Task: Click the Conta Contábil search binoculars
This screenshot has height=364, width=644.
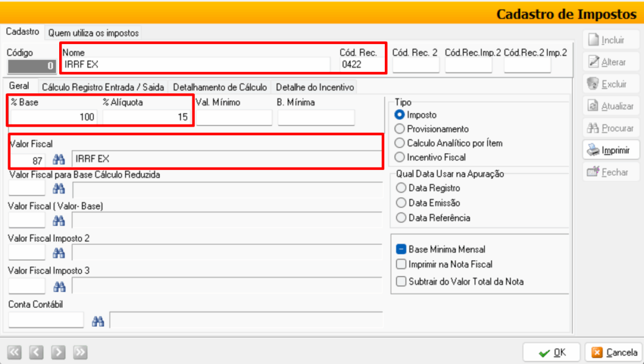Action: click(97, 321)
